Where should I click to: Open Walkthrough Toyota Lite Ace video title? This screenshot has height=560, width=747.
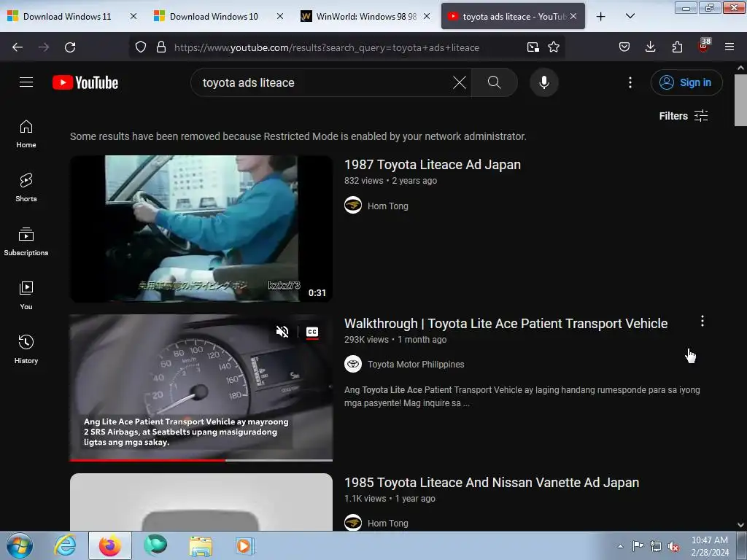(506, 323)
